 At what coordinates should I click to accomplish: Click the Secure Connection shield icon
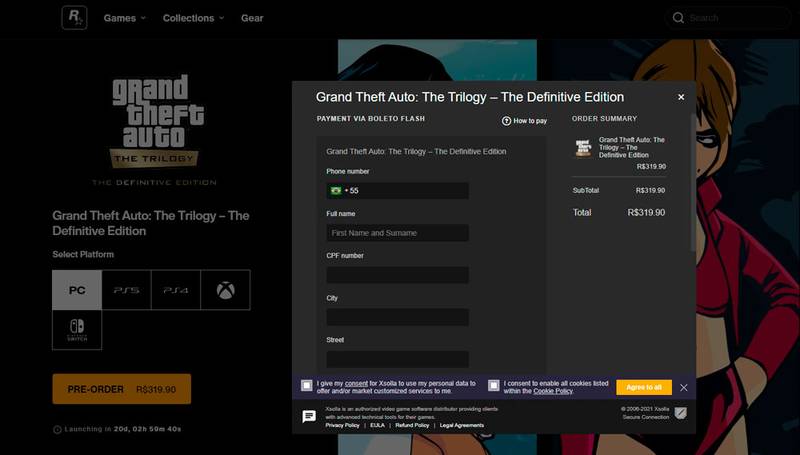coord(681,413)
